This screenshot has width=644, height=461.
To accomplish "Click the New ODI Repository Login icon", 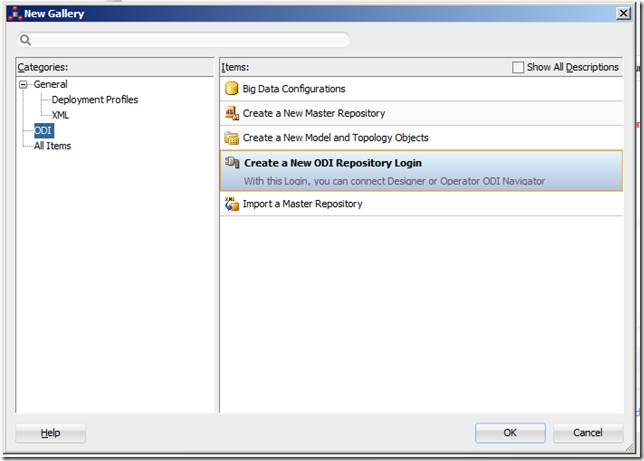I will click(x=232, y=163).
